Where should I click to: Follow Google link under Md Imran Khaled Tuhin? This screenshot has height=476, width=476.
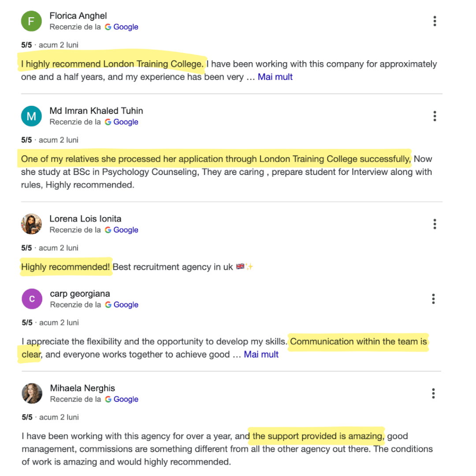coord(126,122)
